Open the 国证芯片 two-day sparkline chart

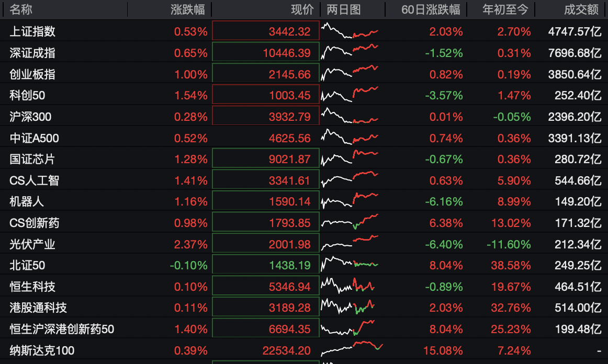tap(350, 158)
